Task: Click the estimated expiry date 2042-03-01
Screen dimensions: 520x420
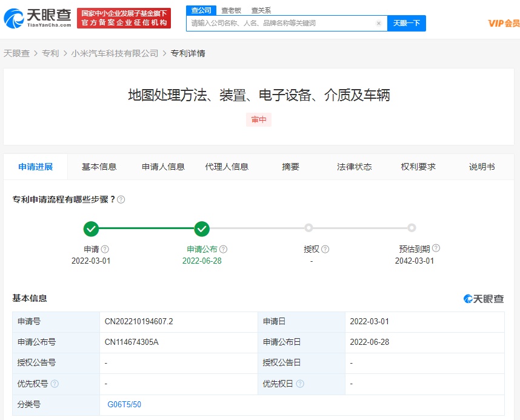Action: point(414,261)
